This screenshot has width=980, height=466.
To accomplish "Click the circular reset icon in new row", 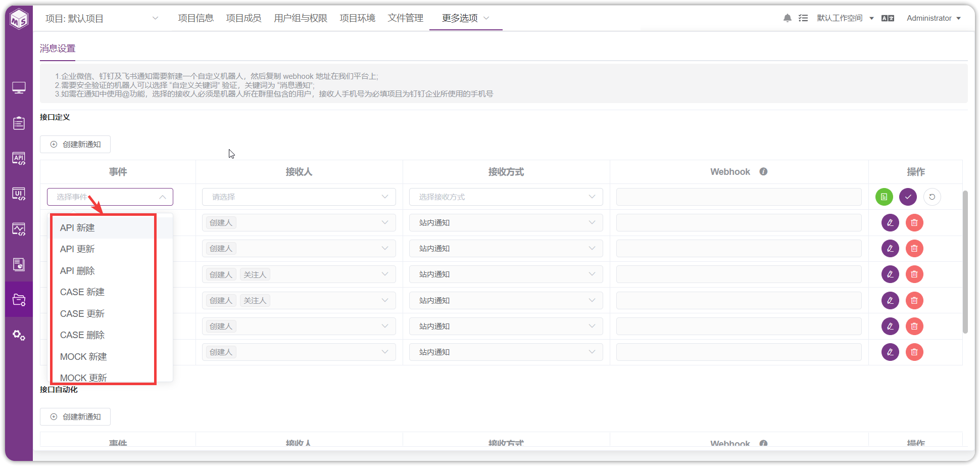I will 932,197.
